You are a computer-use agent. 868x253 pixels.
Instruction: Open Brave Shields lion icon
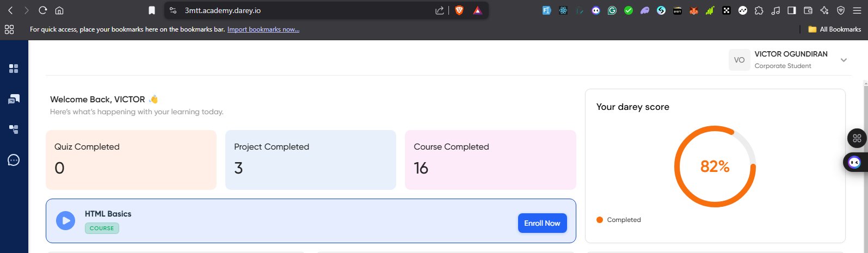pyautogui.click(x=459, y=10)
